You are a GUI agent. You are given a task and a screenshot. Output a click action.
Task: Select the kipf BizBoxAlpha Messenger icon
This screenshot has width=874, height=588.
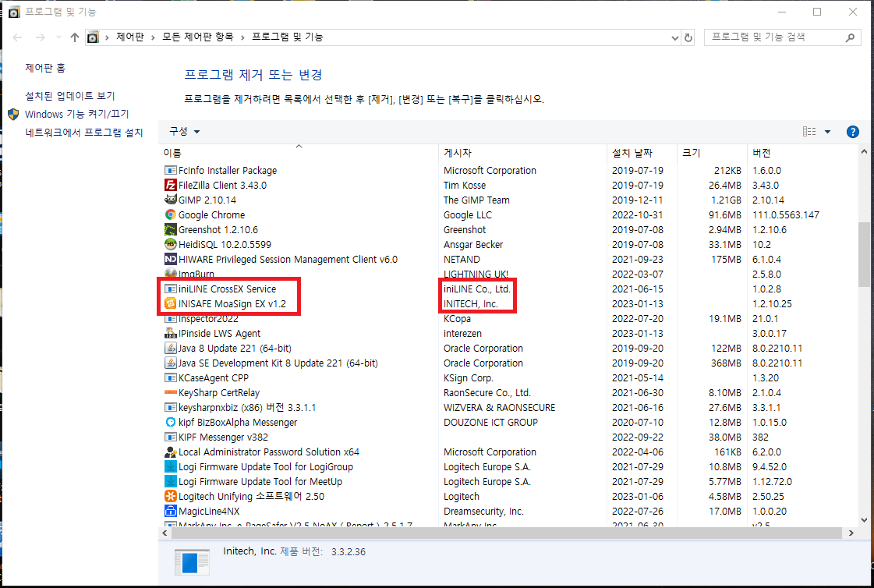click(x=171, y=423)
